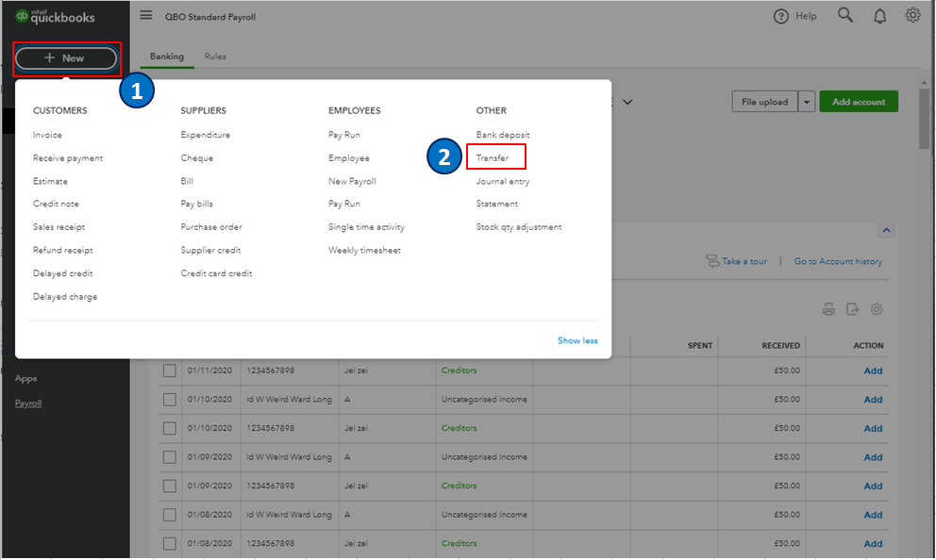Click the downward chevron near the banking header
936x560 pixels.
628,101
